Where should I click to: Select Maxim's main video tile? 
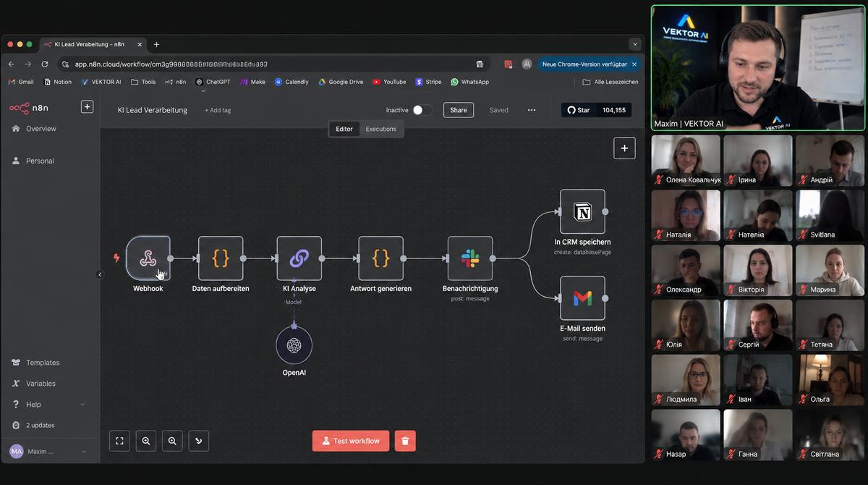pos(758,68)
